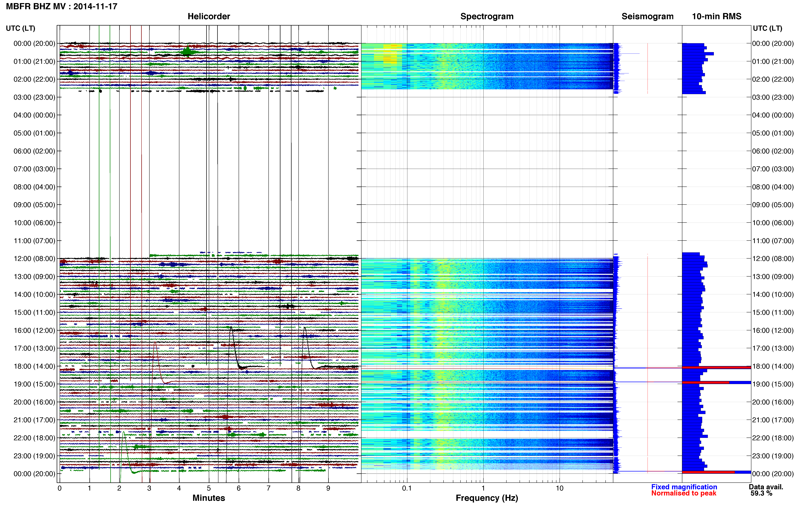Click minutes tick label '0'

(x=60, y=488)
